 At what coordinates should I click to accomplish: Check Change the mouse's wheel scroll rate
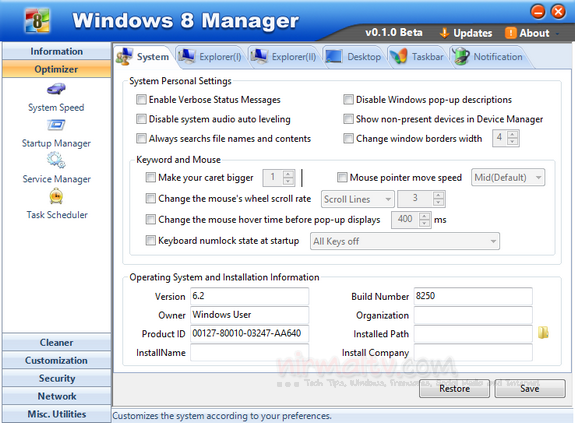pyautogui.click(x=151, y=198)
